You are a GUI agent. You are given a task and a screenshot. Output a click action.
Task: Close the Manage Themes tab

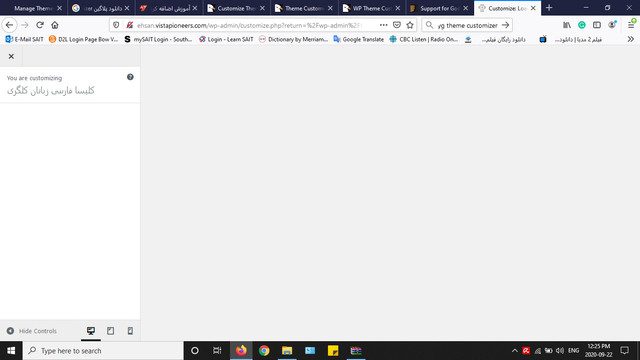[60, 8]
